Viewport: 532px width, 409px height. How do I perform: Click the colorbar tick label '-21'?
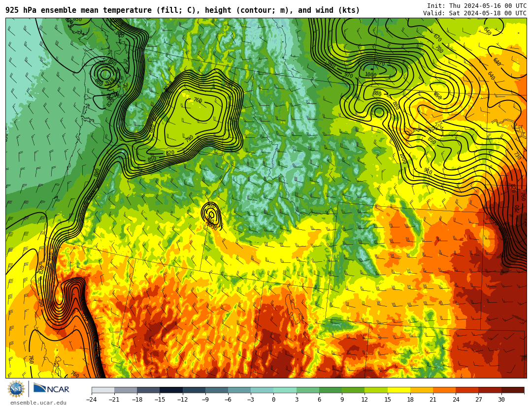pos(114,400)
